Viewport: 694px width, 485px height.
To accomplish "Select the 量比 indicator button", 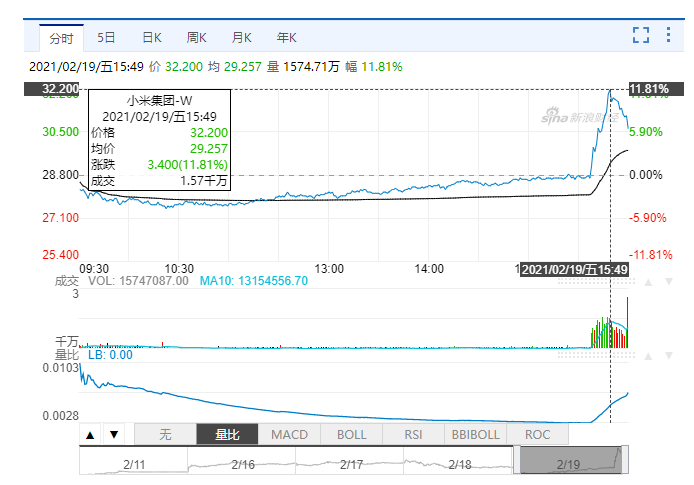I will [x=227, y=435].
